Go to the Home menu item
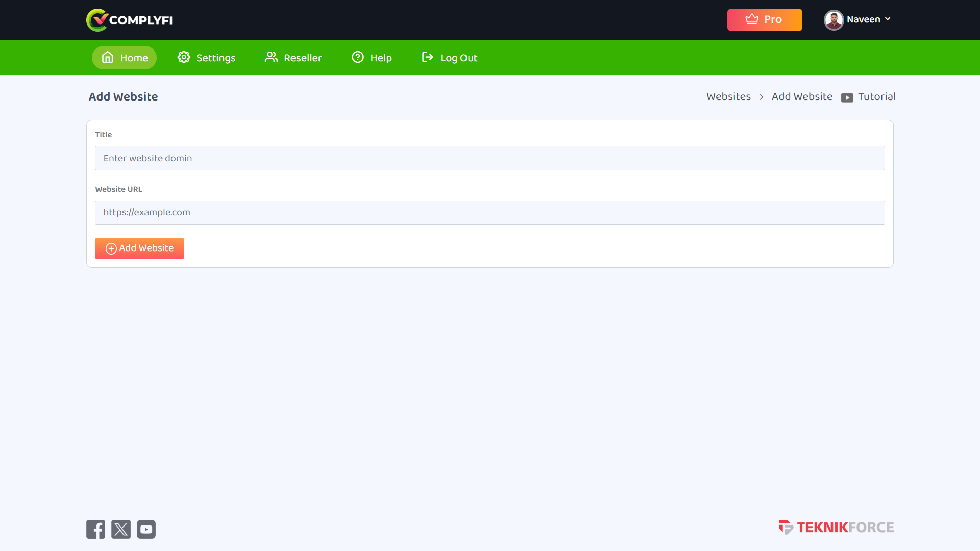The image size is (980, 551). coord(124,58)
